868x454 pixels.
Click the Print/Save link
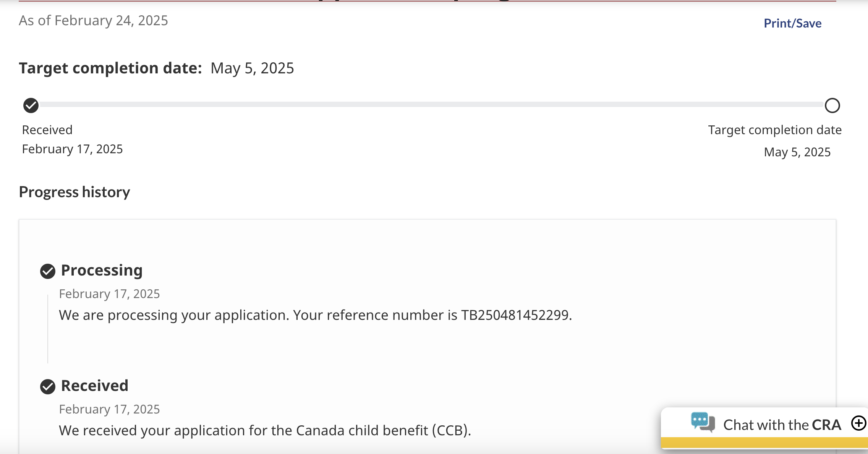coord(792,23)
